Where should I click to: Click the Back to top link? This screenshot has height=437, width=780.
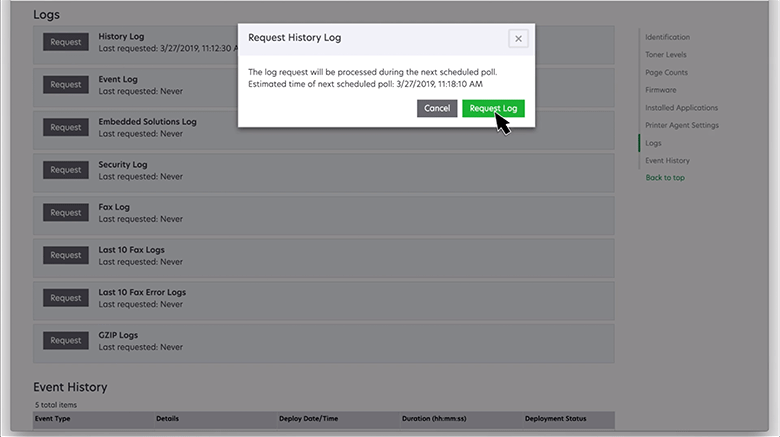click(x=665, y=178)
